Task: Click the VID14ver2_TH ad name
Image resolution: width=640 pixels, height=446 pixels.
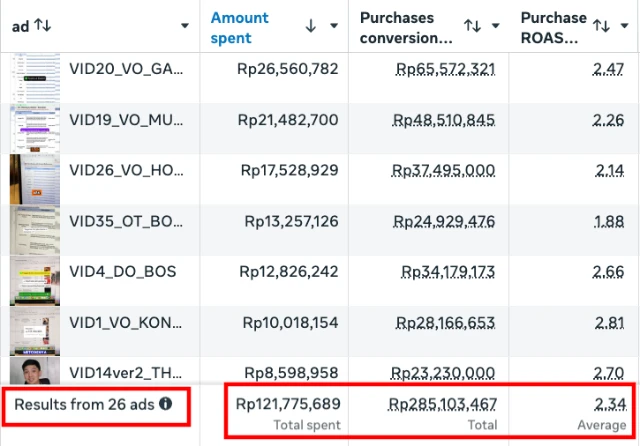Action: click(126, 372)
